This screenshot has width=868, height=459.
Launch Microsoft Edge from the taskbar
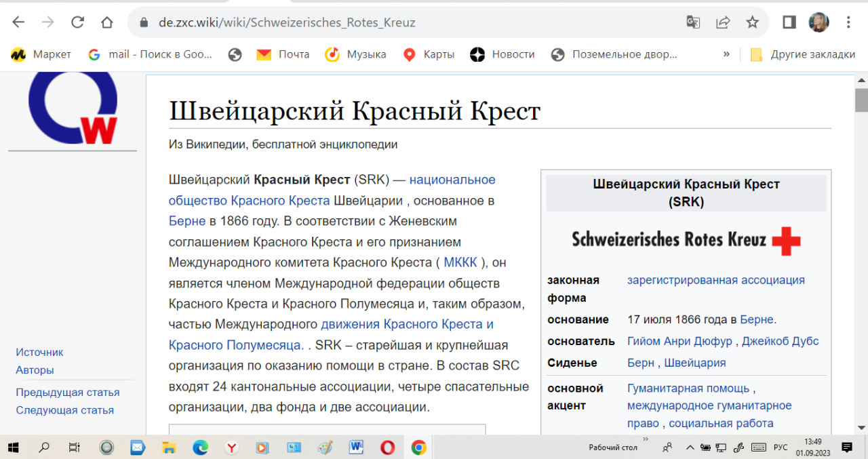200,447
